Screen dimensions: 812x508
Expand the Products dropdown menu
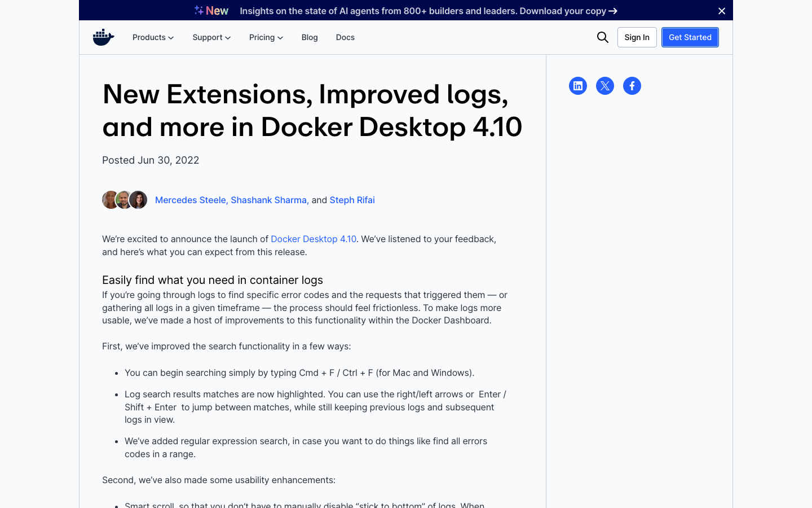[153, 37]
